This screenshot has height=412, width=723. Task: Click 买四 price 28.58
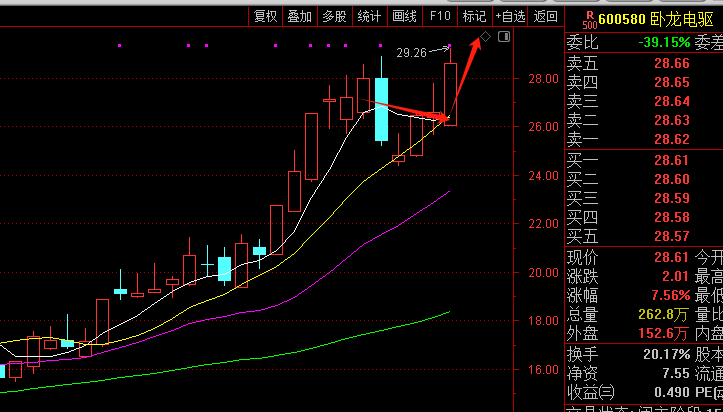(x=672, y=217)
